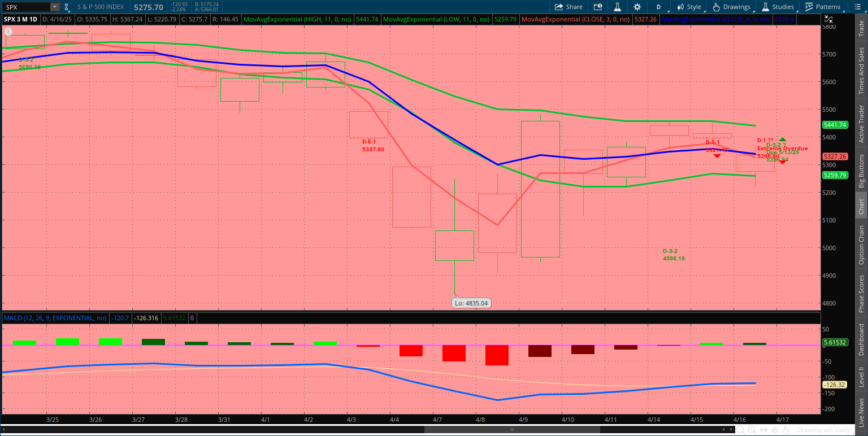
Task: Expand the Style dropdown
Action: click(690, 7)
